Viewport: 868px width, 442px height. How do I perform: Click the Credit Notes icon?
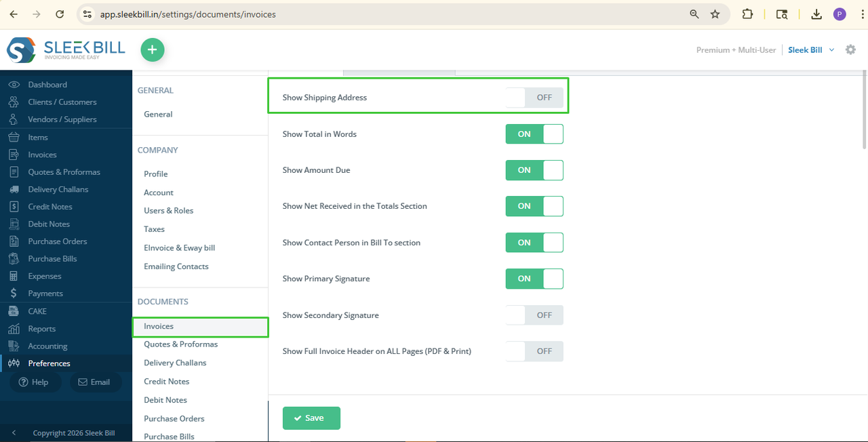coord(14,207)
